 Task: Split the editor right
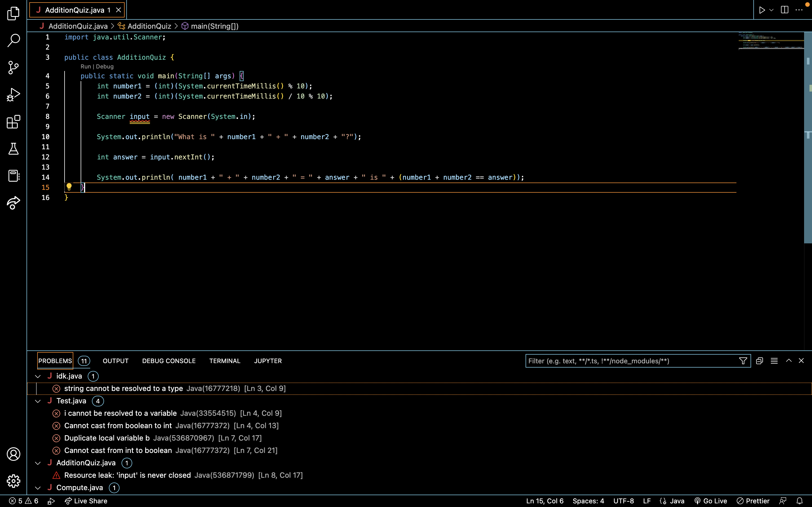784,10
